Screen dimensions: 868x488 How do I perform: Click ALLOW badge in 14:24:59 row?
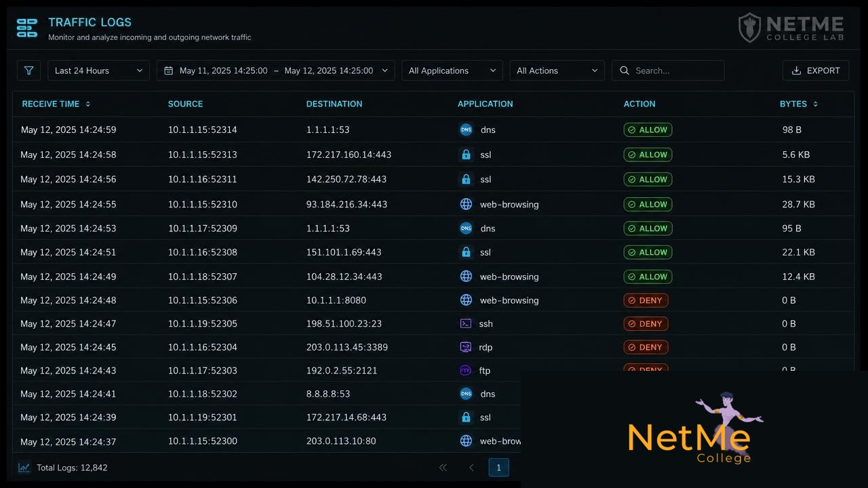point(648,129)
